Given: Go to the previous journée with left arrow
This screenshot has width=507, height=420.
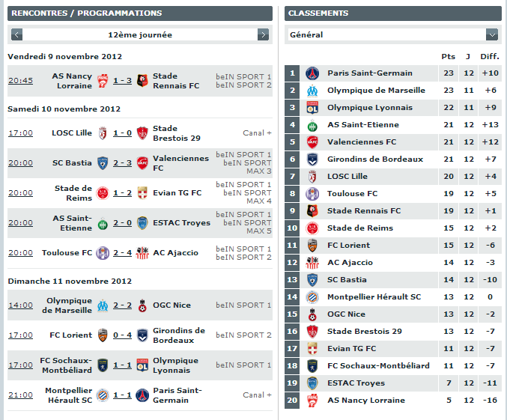Looking at the screenshot, I should point(16,34).
